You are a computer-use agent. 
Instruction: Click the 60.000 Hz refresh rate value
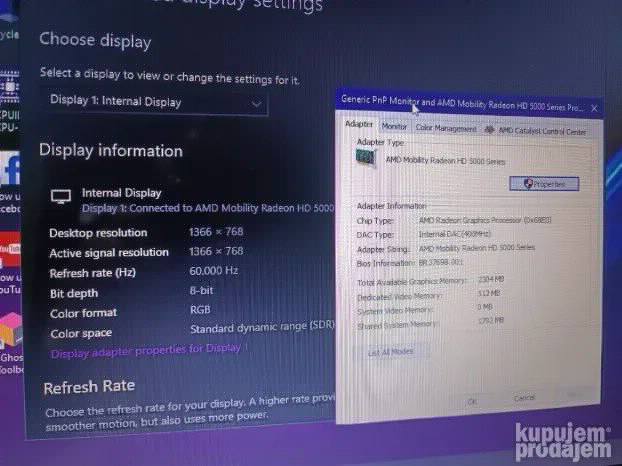[213, 271]
